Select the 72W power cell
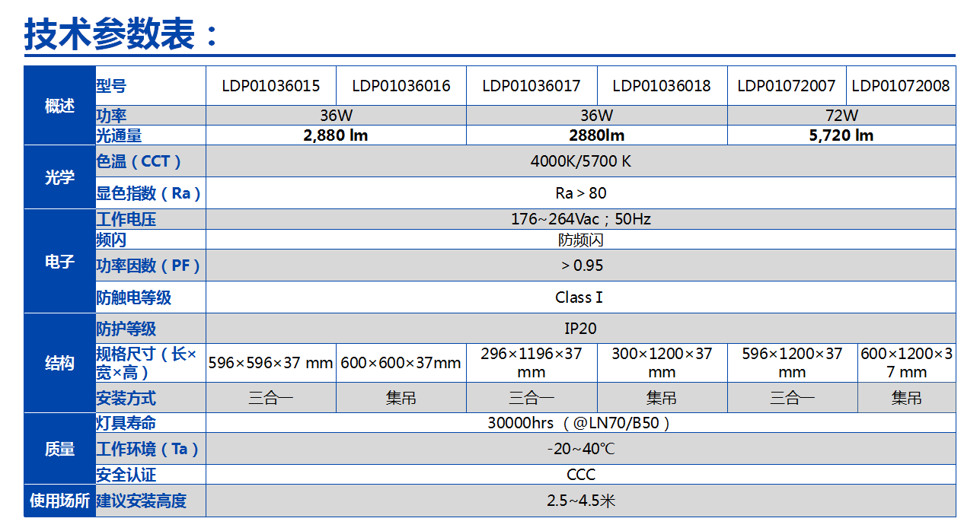Image resolution: width=980 pixels, height=531 pixels. coord(841,116)
